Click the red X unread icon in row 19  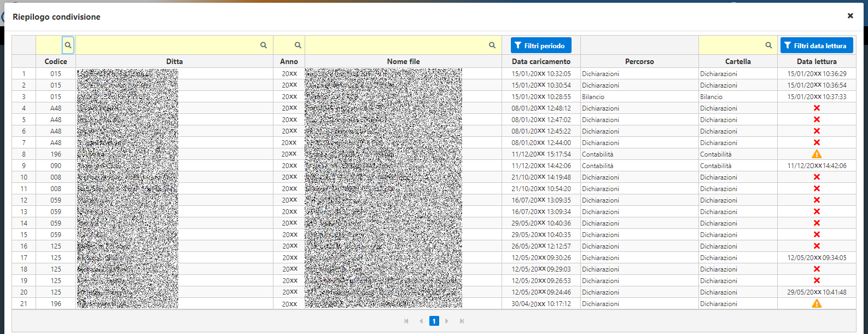click(x=817, y=280)
